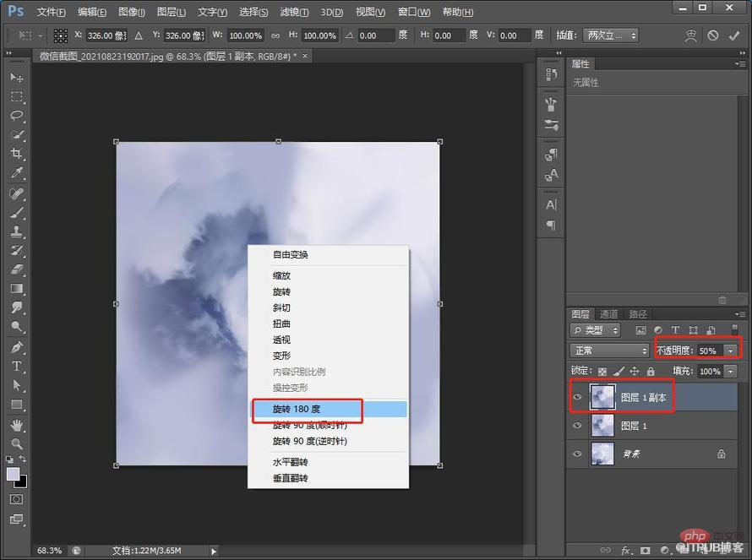The image size is (752, 560).
Task: Choose 水平翻转 from context menu
Action: (290, 462)
